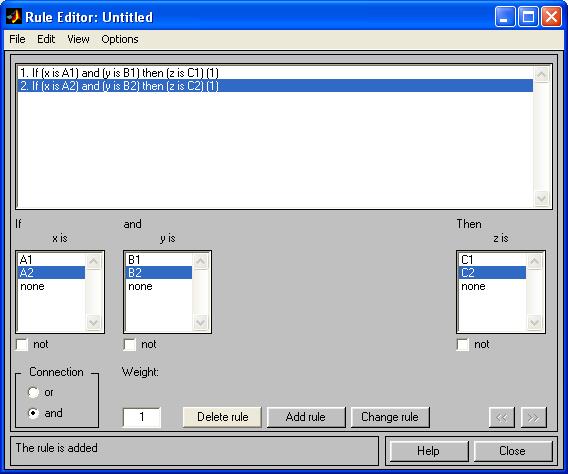Maximize the Rule Editor window
Viewport: 568px width, 474px height.
click(x=528, y=17)
